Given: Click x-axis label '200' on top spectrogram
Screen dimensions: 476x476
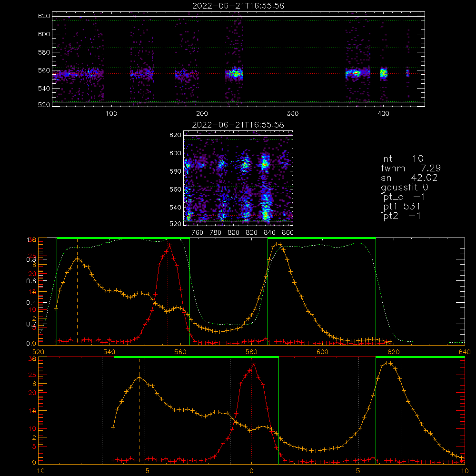Looking at the screenshot, I should (202, 114).
